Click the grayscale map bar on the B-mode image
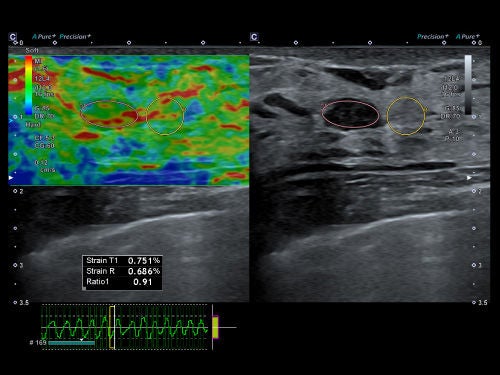500x375 pixels. coord(468,85)
